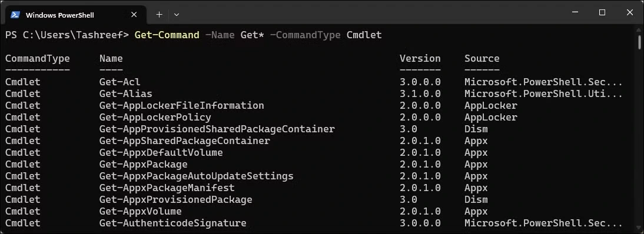The image size is (644, 234).
Task: Expand the new tab profile dropdown chevron
Action: (x=177, y=15)
